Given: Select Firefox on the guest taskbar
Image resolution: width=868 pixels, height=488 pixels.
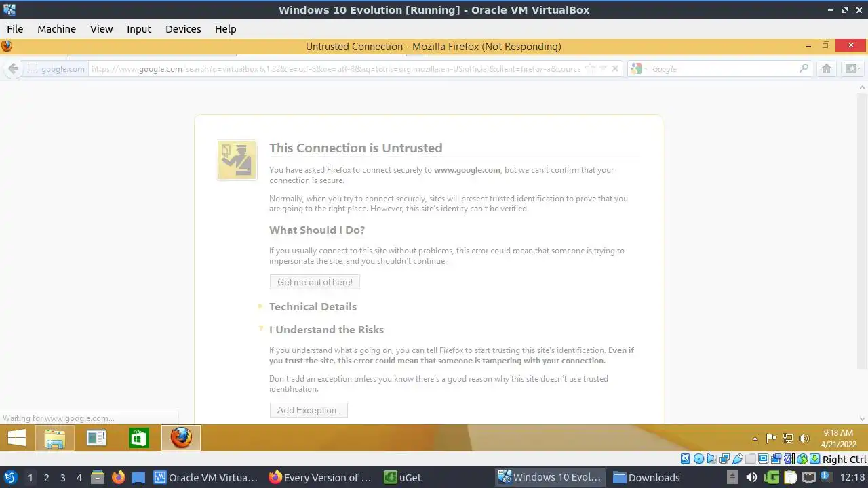Looking at the screenshot, I should tap(181, 438).
